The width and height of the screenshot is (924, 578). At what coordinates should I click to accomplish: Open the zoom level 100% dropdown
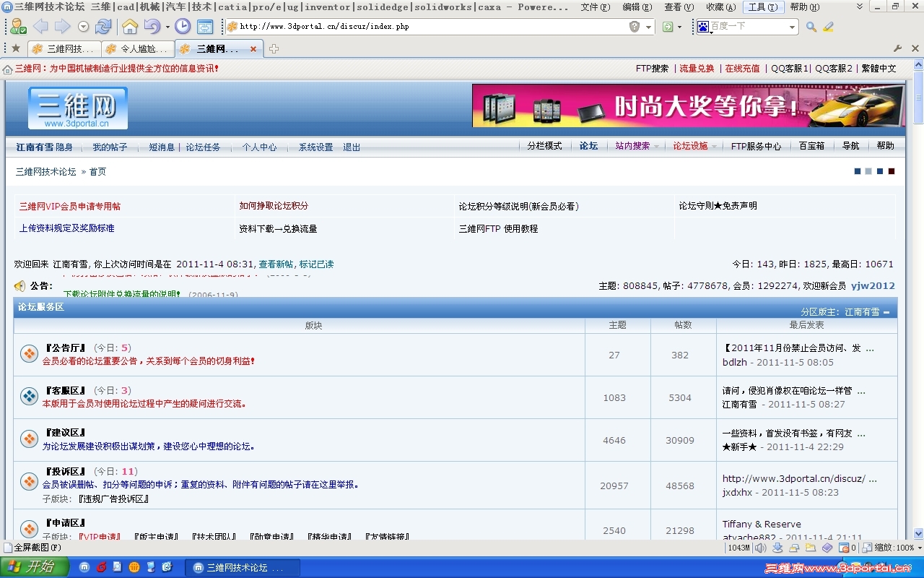[x=919, y=548]
